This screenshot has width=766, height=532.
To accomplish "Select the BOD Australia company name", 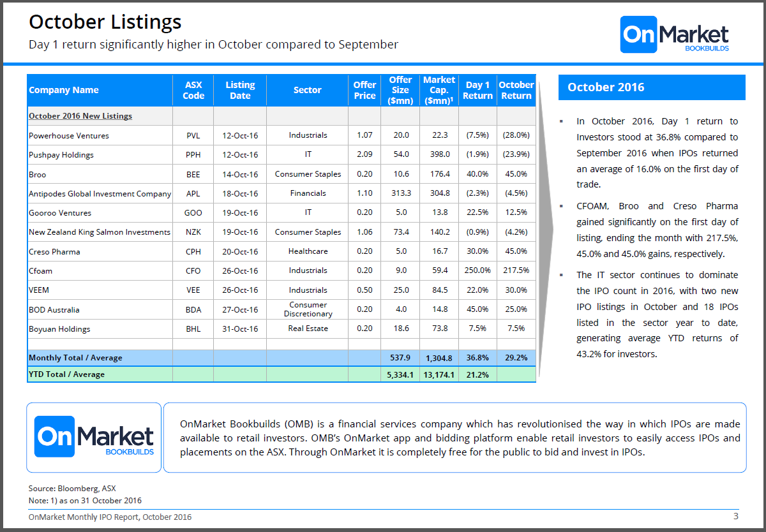I will pyautogui.click(x=54, y=309).
